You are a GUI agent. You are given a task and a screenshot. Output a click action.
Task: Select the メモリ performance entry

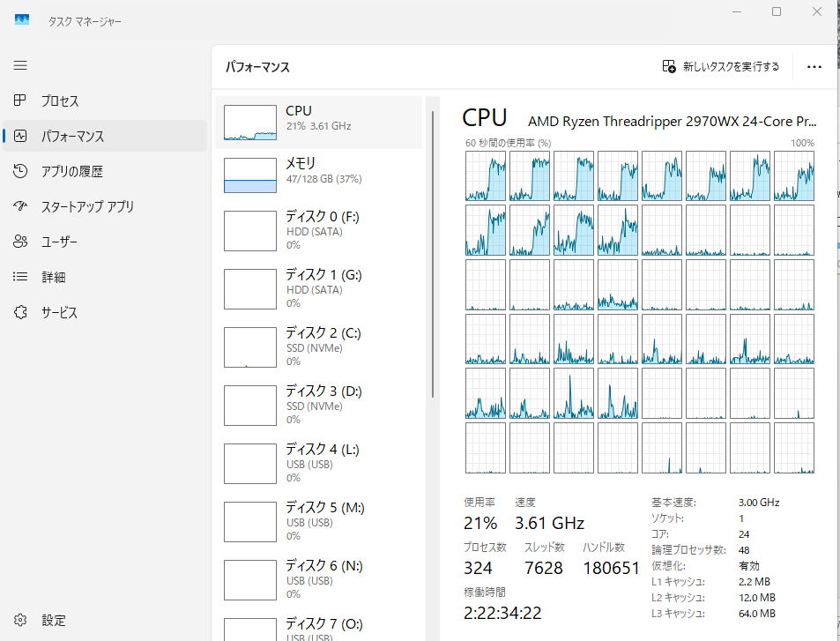(319, 175)
